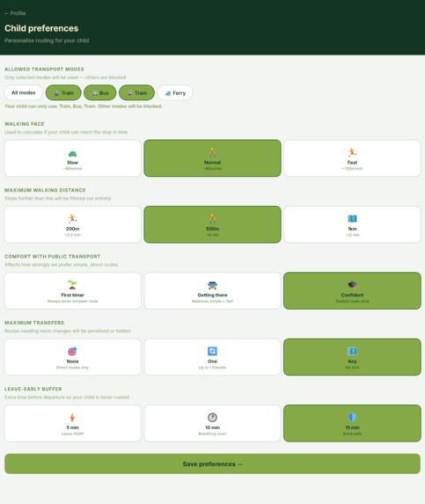The image size is (425, 504).
Task: Click the map icon on the Any card
Action: (352, 351)
